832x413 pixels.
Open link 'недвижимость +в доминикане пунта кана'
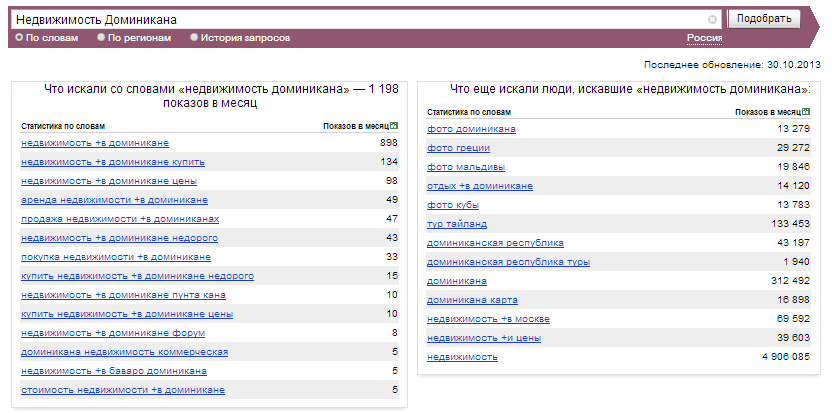[124, 295]
